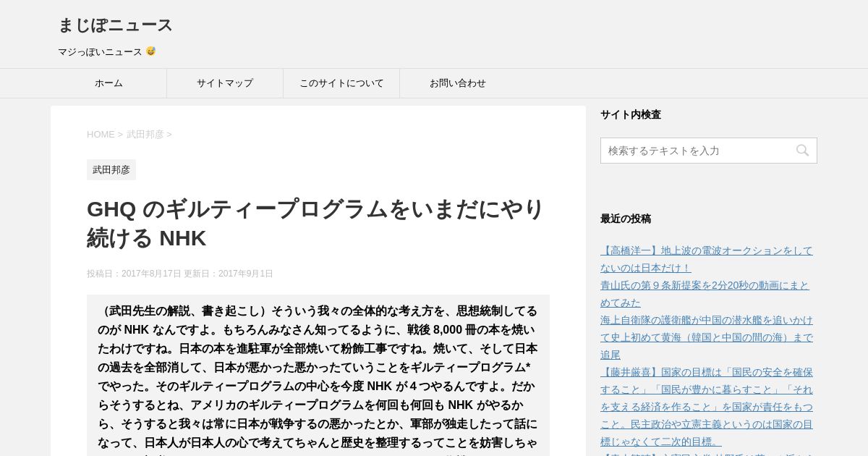The width and height of the screenshot is (868, 456).
Task: Click the search magnifier icon
Action: 802,151
